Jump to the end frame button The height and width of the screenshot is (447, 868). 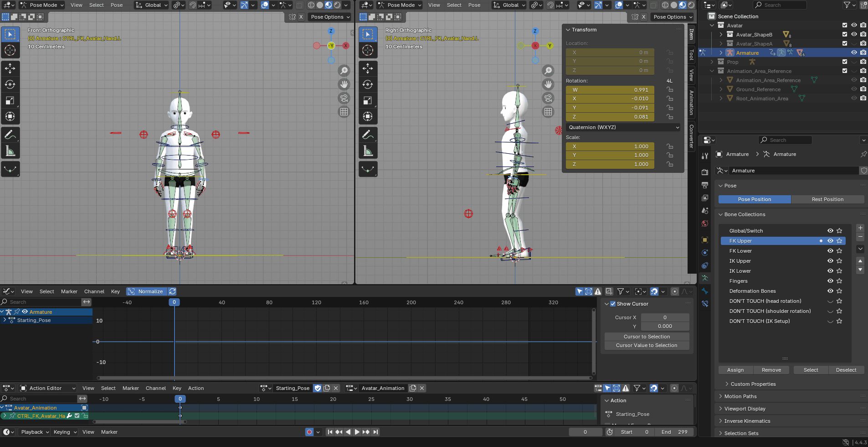click(x=375, y=432)
